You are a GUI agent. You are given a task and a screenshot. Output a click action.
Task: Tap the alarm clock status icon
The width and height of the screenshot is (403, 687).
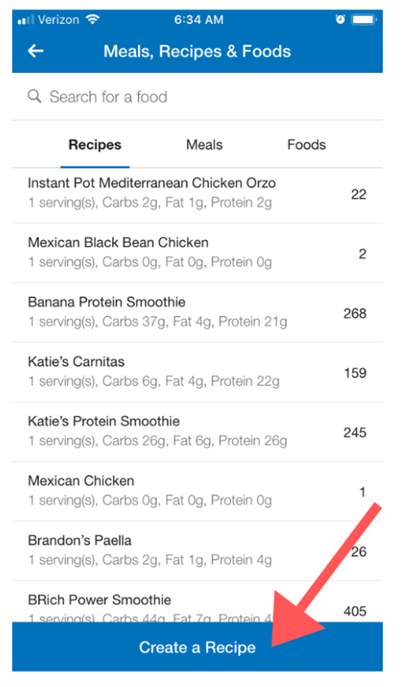tap(340, 19)
